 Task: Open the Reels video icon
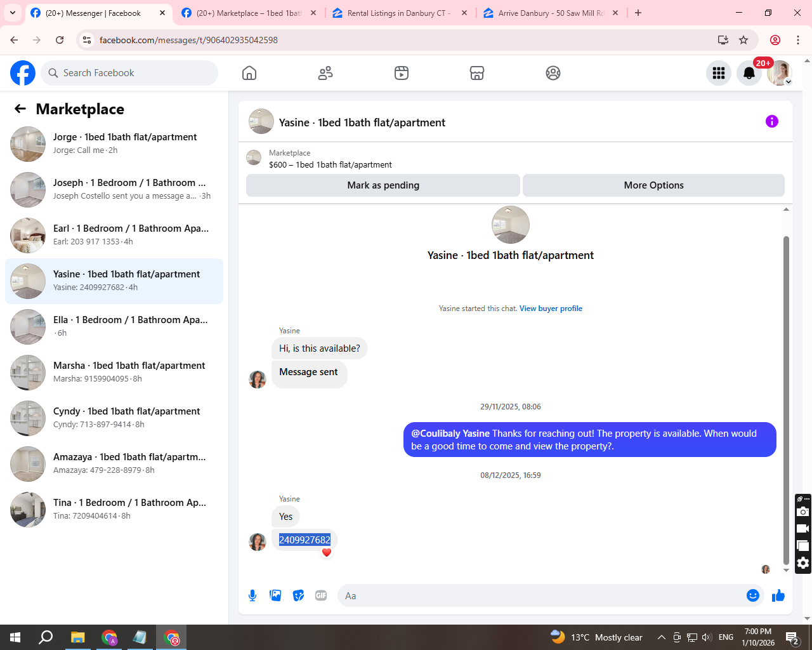coord(402,73)
